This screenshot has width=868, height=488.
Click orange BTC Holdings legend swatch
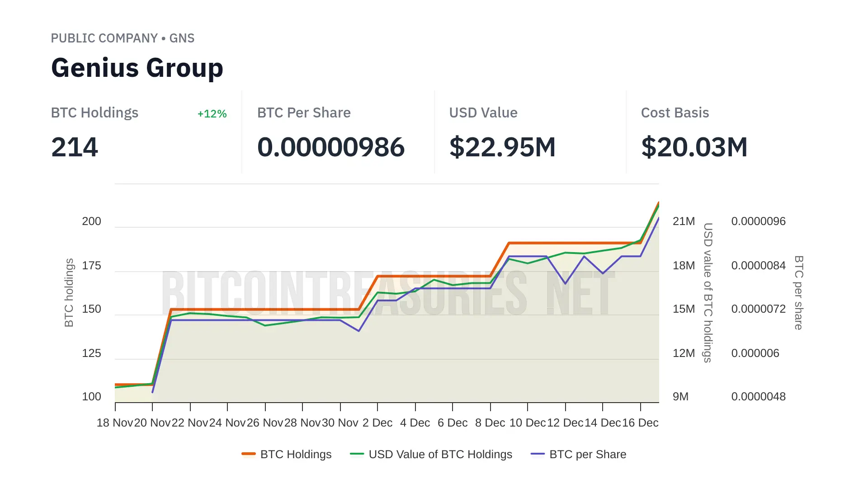click(x=249, y=454)
